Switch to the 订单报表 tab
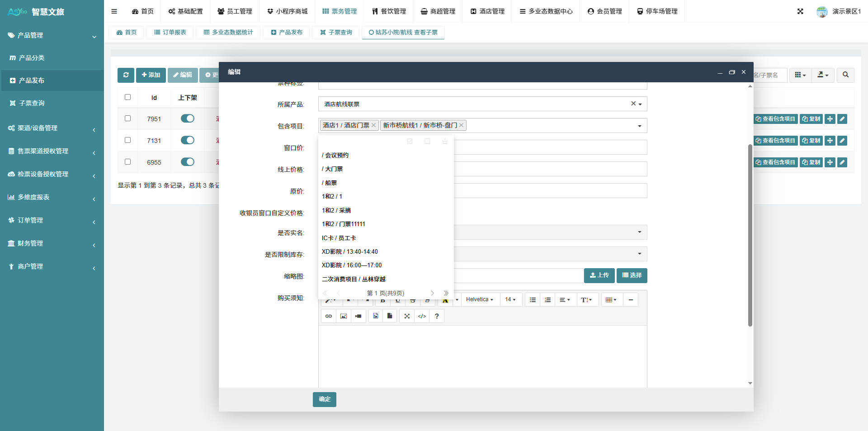The image size is (868, 431). point(170,33)
